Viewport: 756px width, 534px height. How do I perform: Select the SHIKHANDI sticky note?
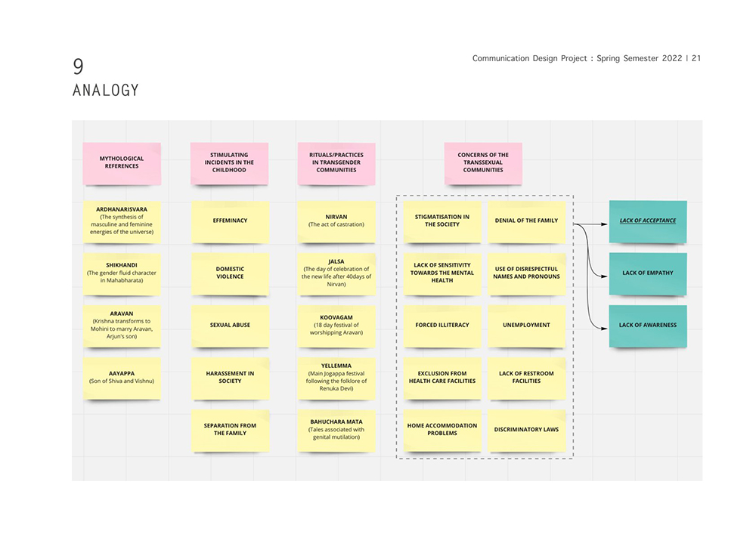coord(122,273)
